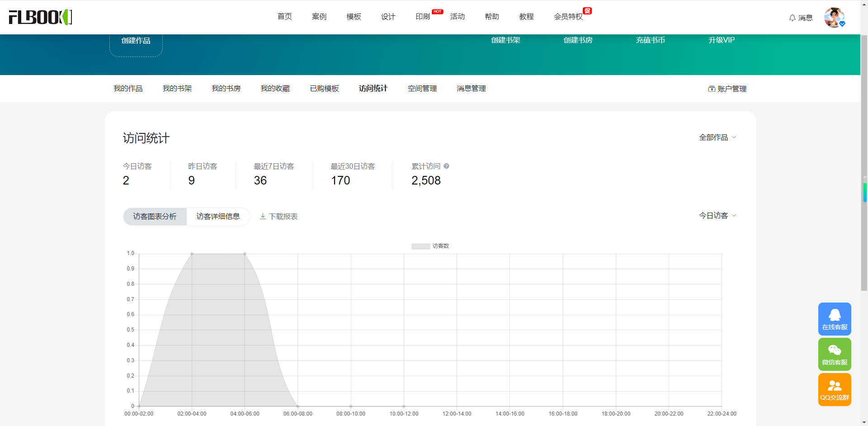Expand the 全部作品 dropdown filter
The width and height of the screenshot is (868, 426).
(x=717, y=137)
